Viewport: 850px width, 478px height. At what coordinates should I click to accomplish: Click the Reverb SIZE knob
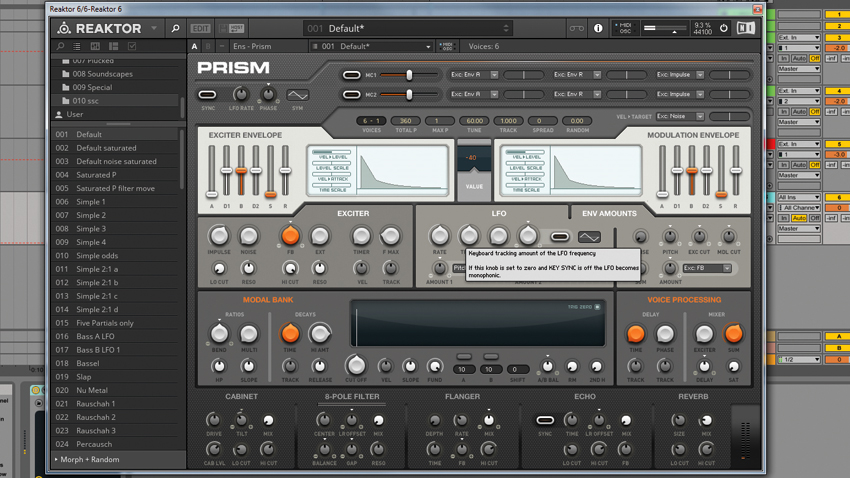pos(678,420)
